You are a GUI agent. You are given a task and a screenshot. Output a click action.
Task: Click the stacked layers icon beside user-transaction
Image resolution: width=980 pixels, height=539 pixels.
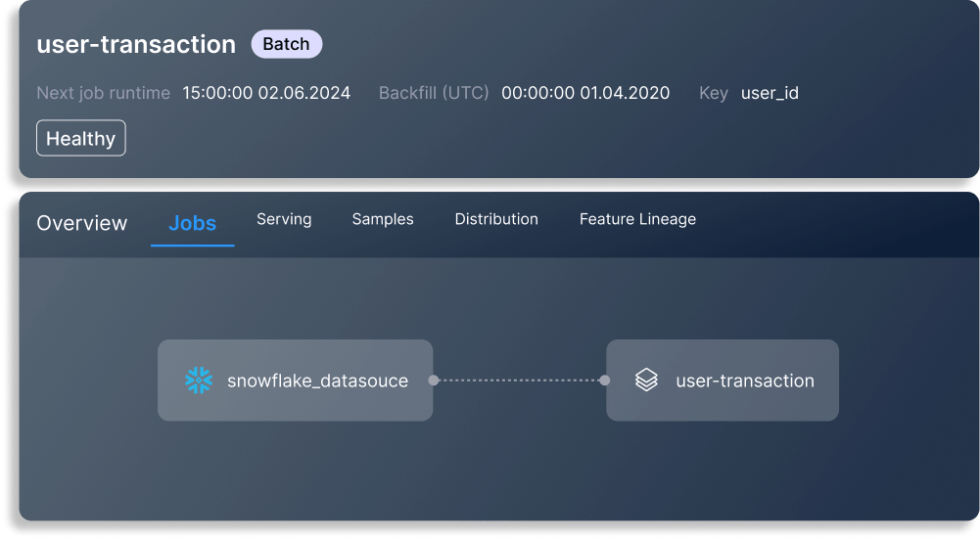[x=646, y=380]
